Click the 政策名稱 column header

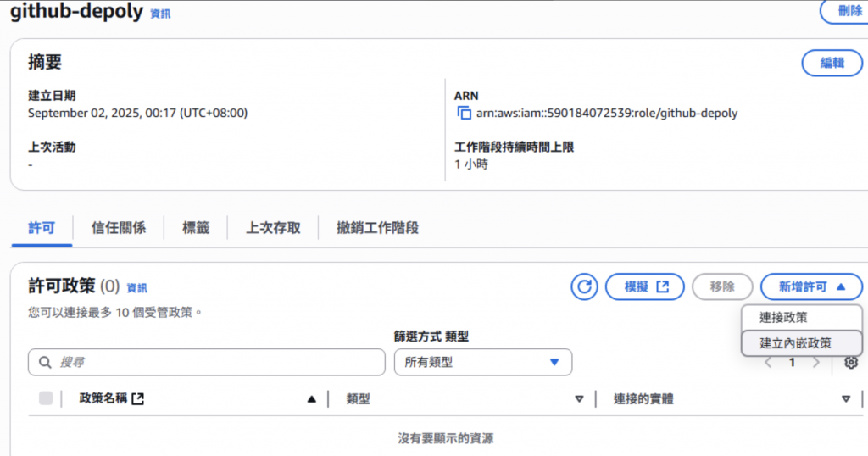pos(103,398)
